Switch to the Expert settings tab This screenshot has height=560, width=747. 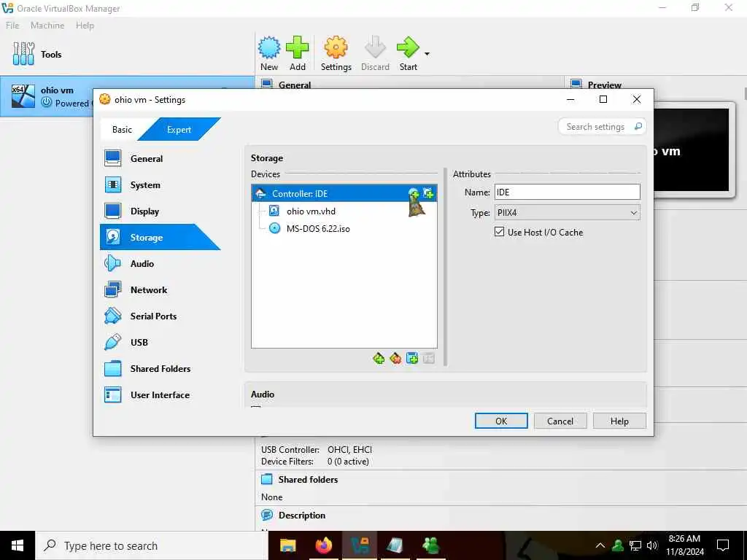point(179,130)
